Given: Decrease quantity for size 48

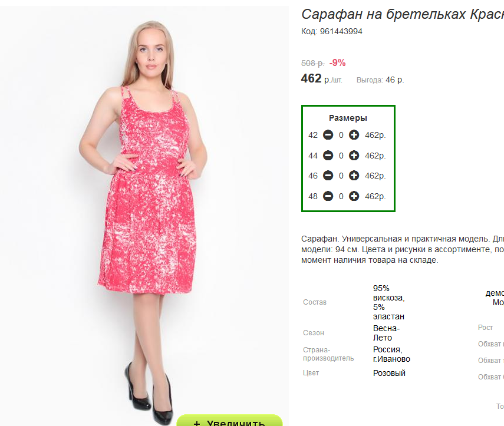Looking at the screenshot, I should coord(328,196).
